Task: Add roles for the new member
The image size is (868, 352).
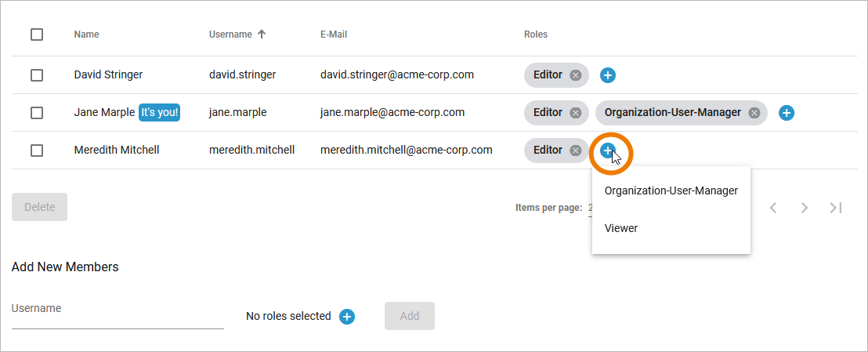Action: pyautogui.click(x=347, y=317)
